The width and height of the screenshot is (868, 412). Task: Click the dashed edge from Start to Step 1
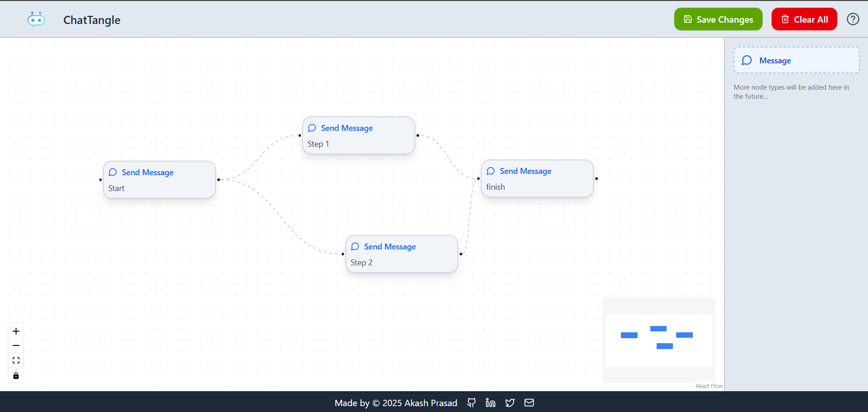(x=260, y=157)
